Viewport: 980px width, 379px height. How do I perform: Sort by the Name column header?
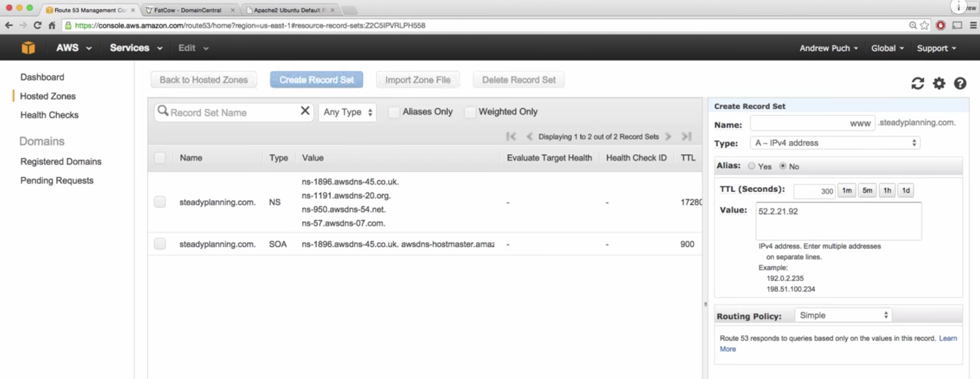coord(191,158)
